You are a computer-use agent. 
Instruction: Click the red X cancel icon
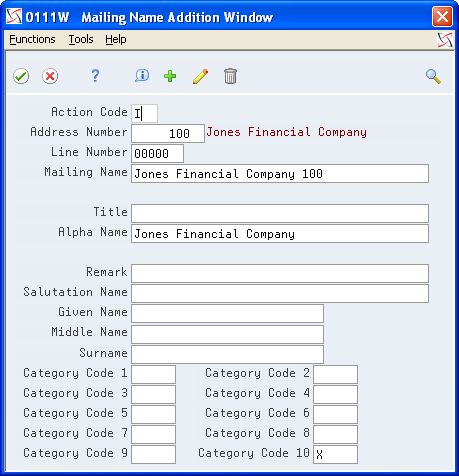click(50, 76)
